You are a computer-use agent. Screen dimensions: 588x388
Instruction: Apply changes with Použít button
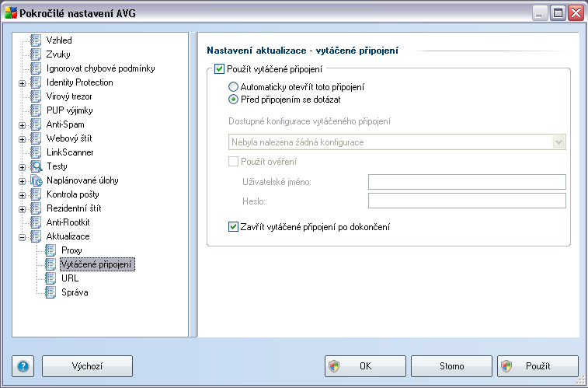click(538, 366)
